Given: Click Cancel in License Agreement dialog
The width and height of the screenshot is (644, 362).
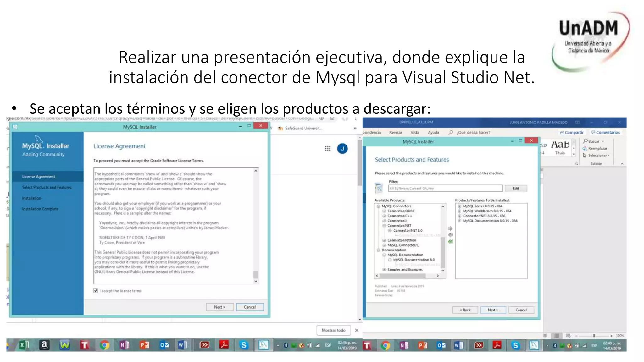Looking at the screenshot, I should coord(250,307).
